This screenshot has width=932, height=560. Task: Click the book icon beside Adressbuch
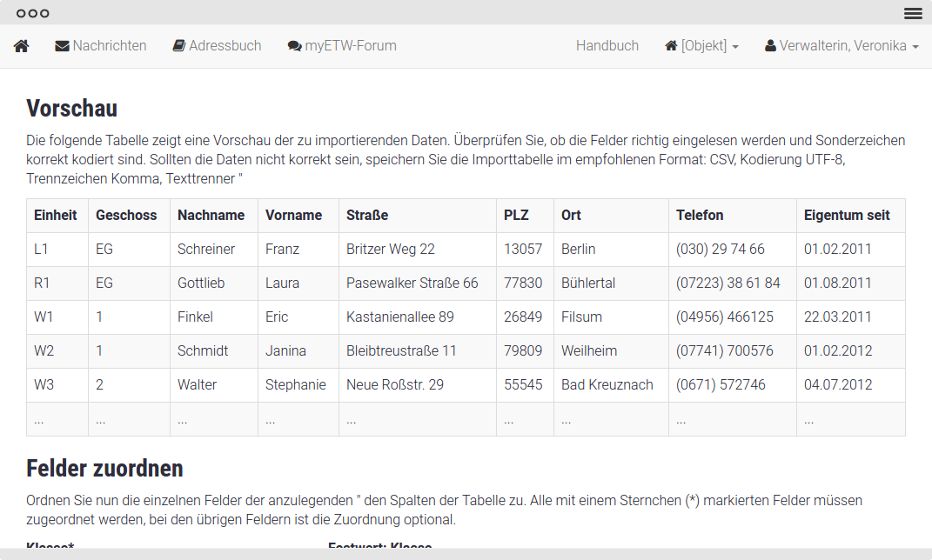click(179, 46)
